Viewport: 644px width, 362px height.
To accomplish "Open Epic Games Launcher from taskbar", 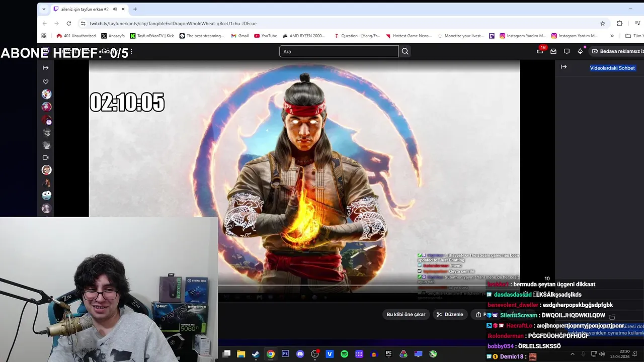I will click(389, 354).
